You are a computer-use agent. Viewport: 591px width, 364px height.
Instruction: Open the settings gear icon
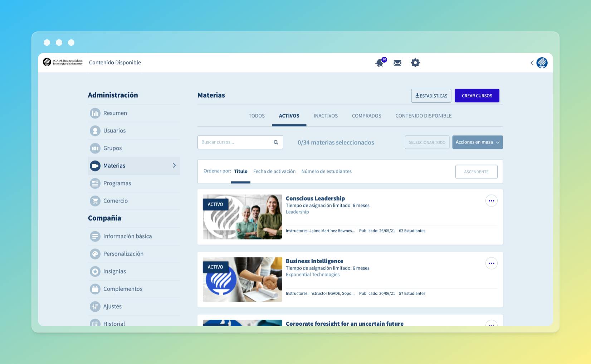coord(415,63)
